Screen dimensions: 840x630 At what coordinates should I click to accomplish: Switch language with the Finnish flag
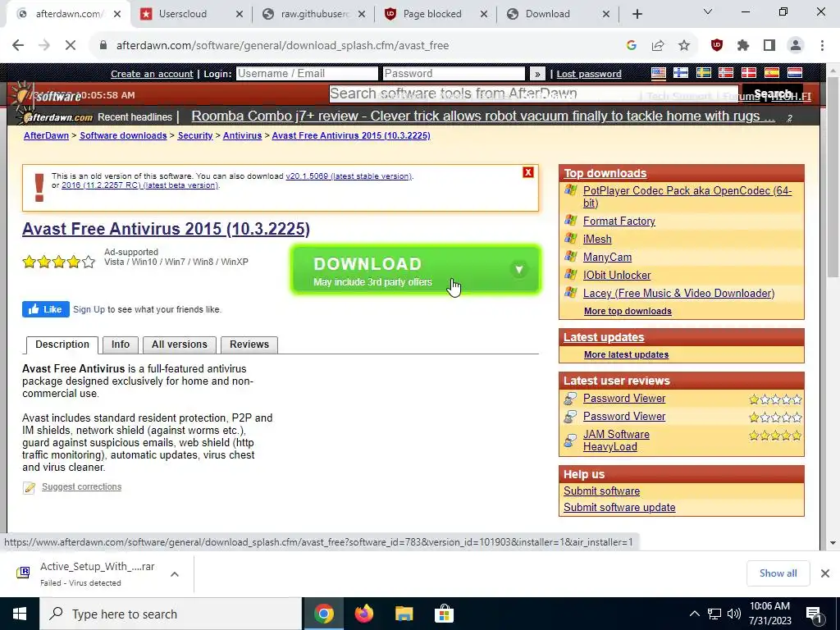pyautogui.click(x=681, y=73)
